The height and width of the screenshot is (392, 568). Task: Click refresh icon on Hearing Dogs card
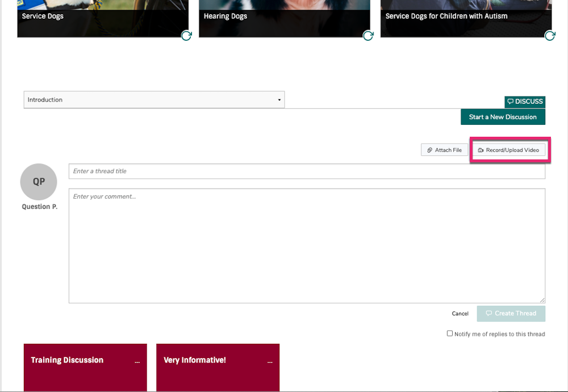click(x=368, y=36)
